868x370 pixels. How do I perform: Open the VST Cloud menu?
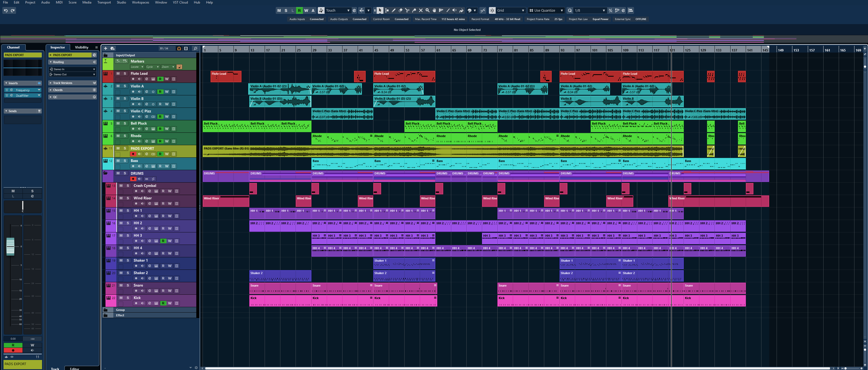pos(180,2)
